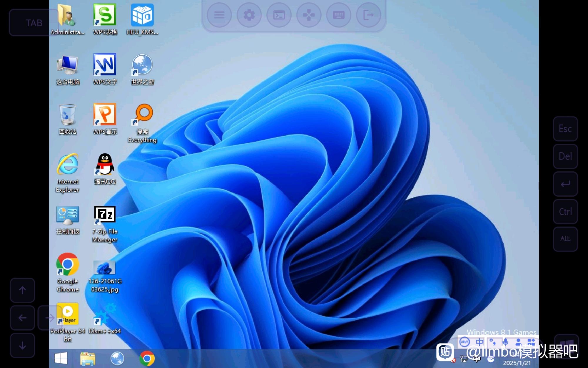The height and width of the screenshot is (368, 588).
Task: Open the iFLY toolbox grid icon
Action: click(531, 342)
